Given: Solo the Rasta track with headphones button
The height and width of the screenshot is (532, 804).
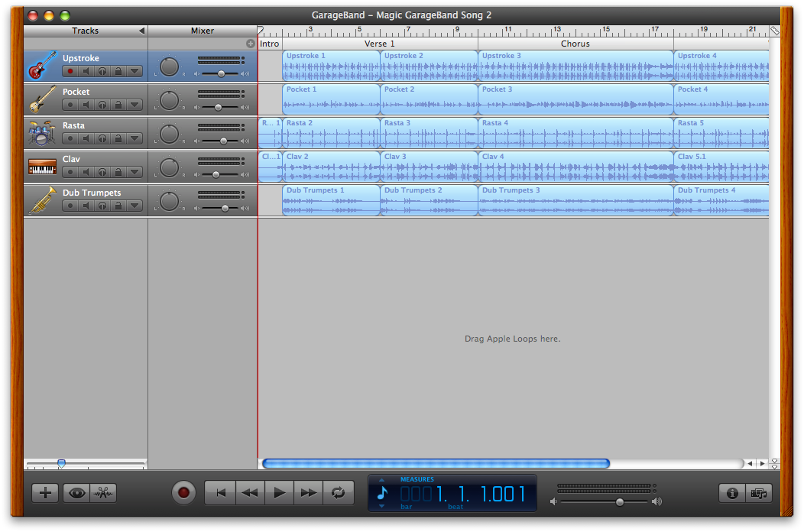Looking at the screenshot, I should pos(102,138).
